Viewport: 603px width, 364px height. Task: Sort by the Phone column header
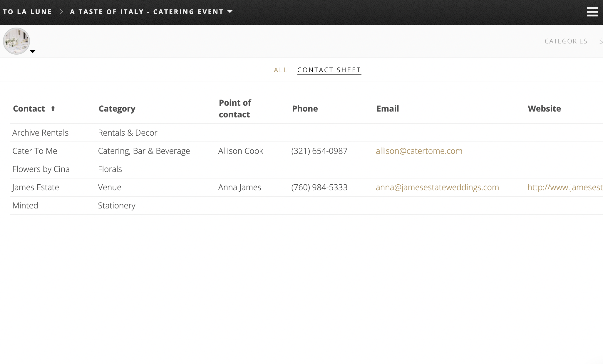pos(305,109)
